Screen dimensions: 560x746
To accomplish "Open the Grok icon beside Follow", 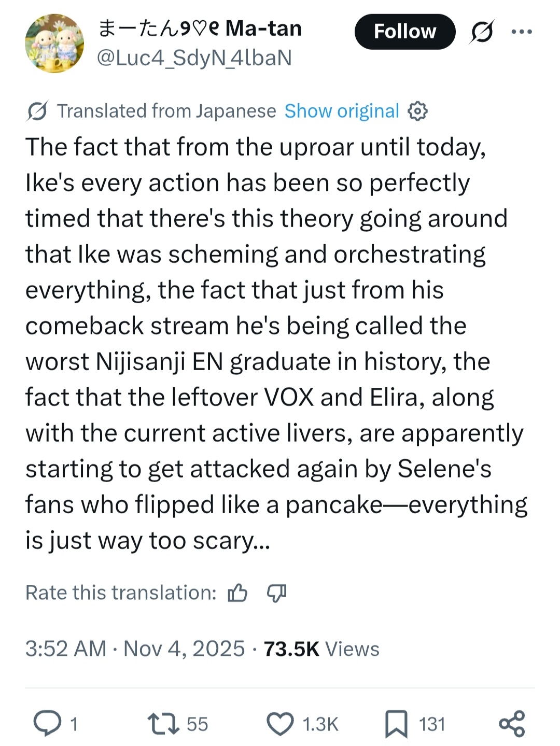I will (x=482, y=32).
